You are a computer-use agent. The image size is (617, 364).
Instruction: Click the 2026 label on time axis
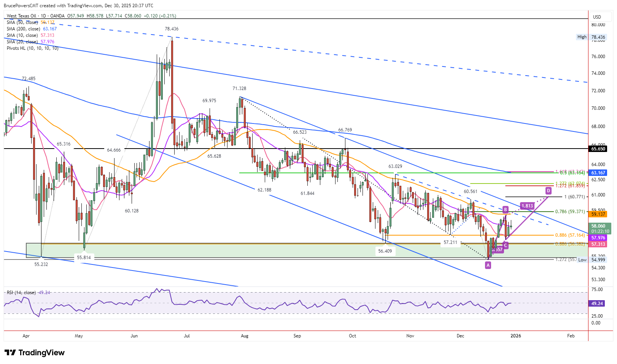point(516,336)
